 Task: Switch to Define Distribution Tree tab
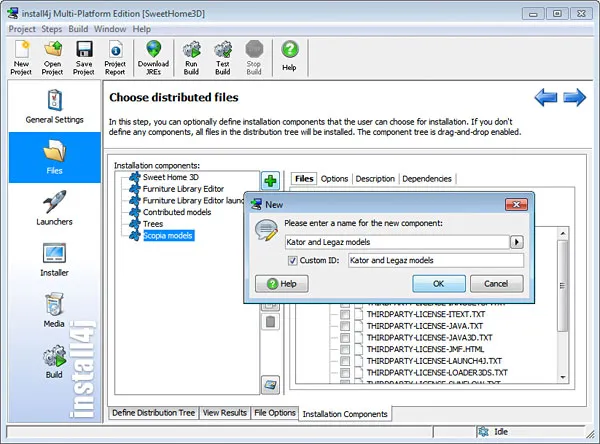[153, 413]
